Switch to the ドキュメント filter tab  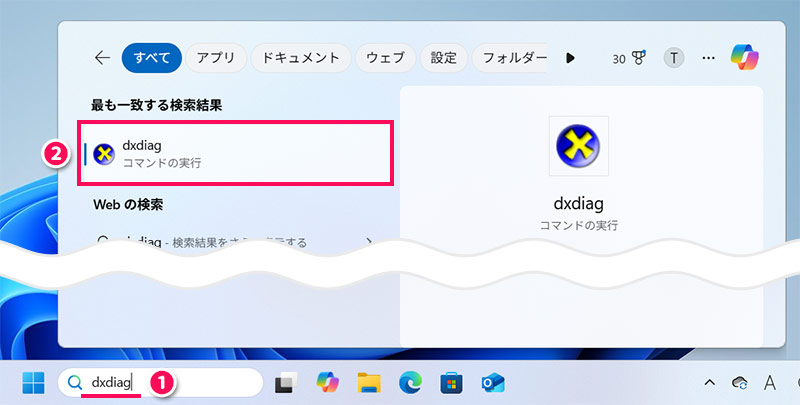[x=301, y=58]
